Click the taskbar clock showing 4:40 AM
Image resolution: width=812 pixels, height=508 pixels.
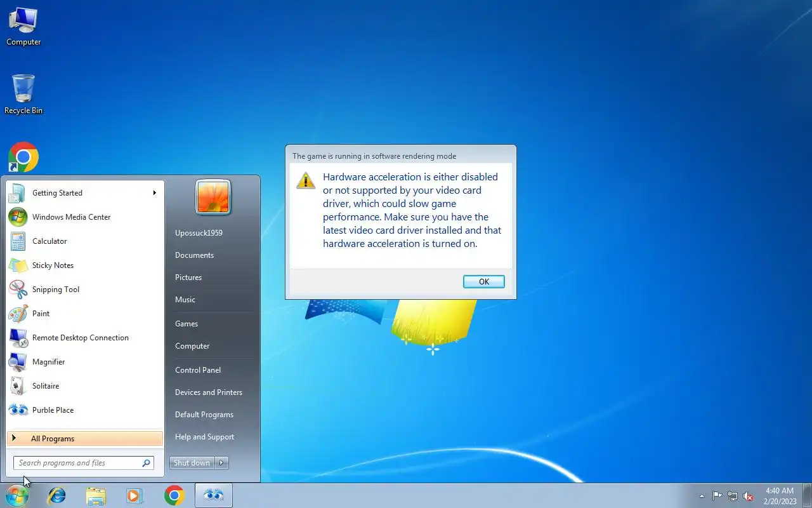point(780,496)
